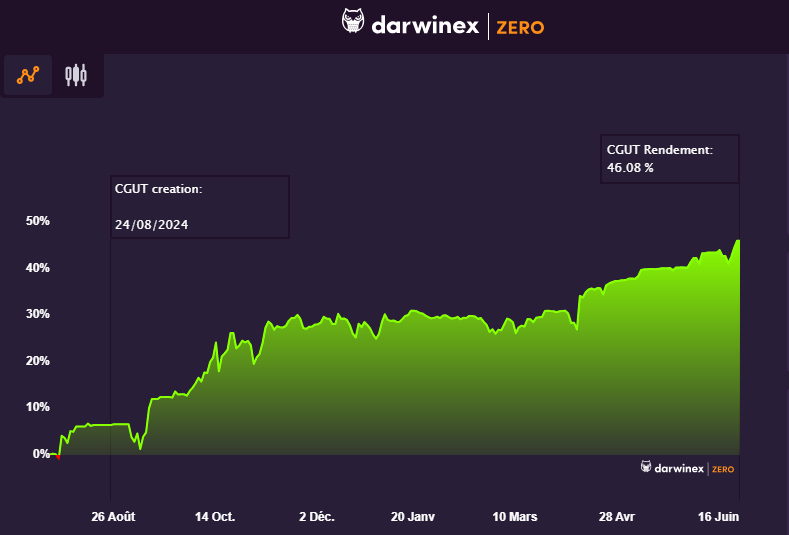This screenshot has height=535, width=789.
Task: Click the 30% axis label
Action: (x=38, y=314)
